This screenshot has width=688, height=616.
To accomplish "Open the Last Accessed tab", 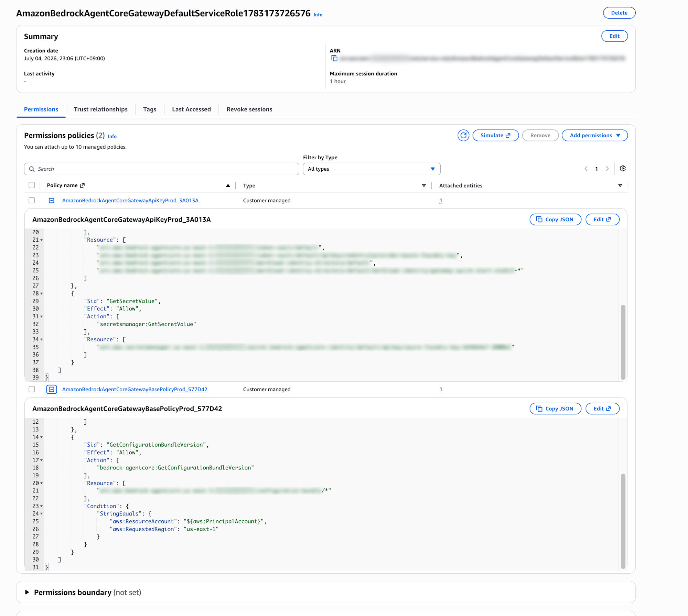I will click(191, 109).
